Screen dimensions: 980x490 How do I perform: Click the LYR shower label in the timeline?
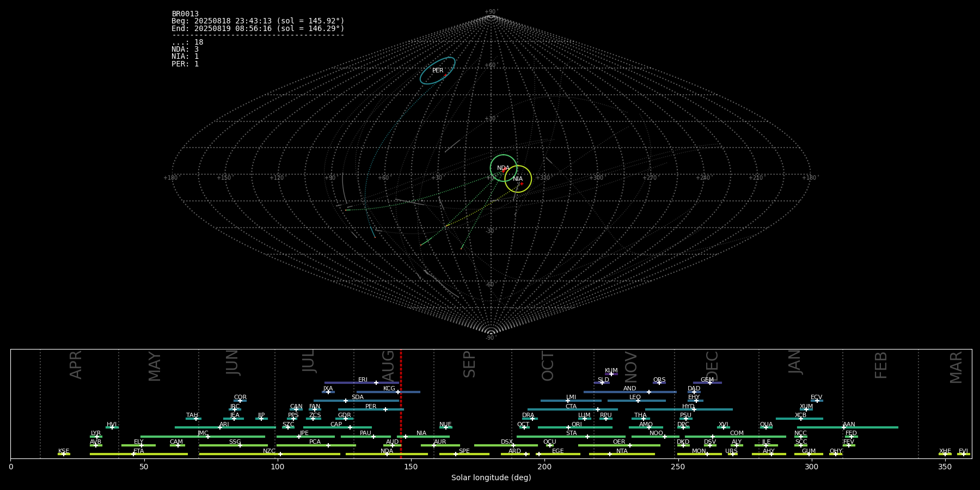96,433
